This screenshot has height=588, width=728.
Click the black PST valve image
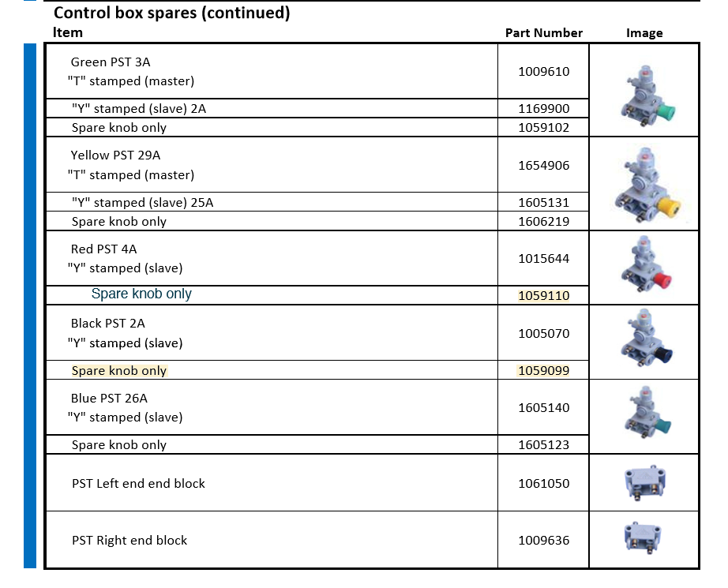coord(646,339)
